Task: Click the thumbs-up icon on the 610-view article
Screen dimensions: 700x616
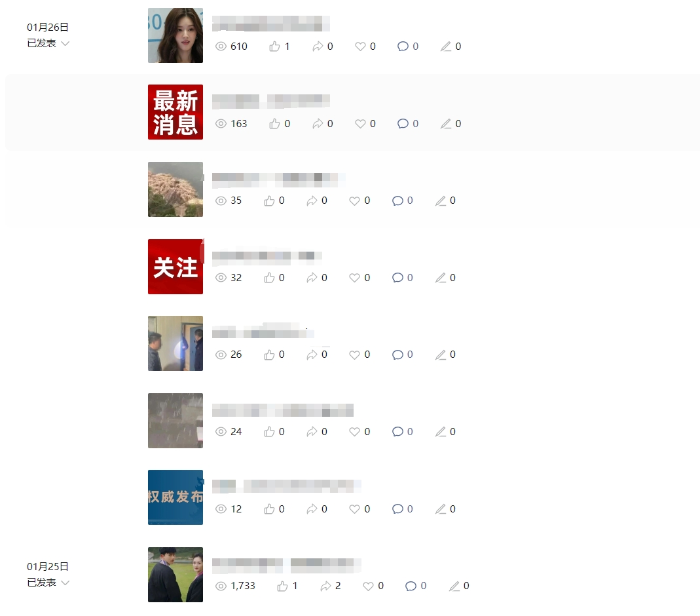Action: [274, 47]
